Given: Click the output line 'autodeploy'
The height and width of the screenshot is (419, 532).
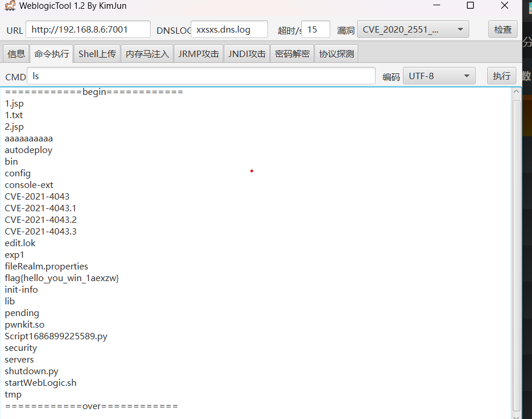Looking at the screenshot, I should pyautogui.click(x=28, y=150).
